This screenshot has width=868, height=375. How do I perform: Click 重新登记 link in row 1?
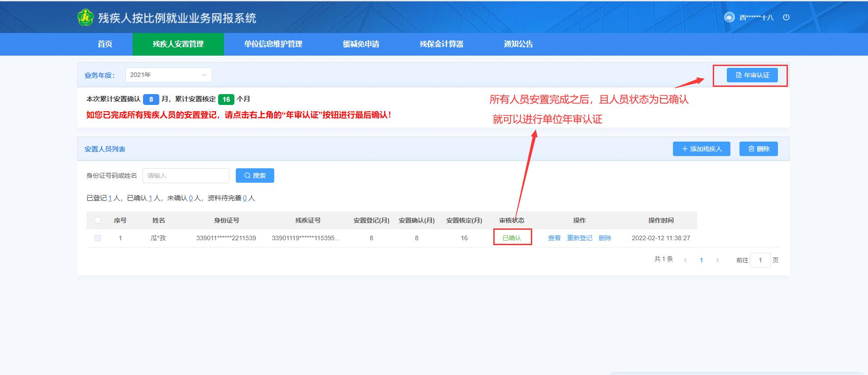point(579,238)
